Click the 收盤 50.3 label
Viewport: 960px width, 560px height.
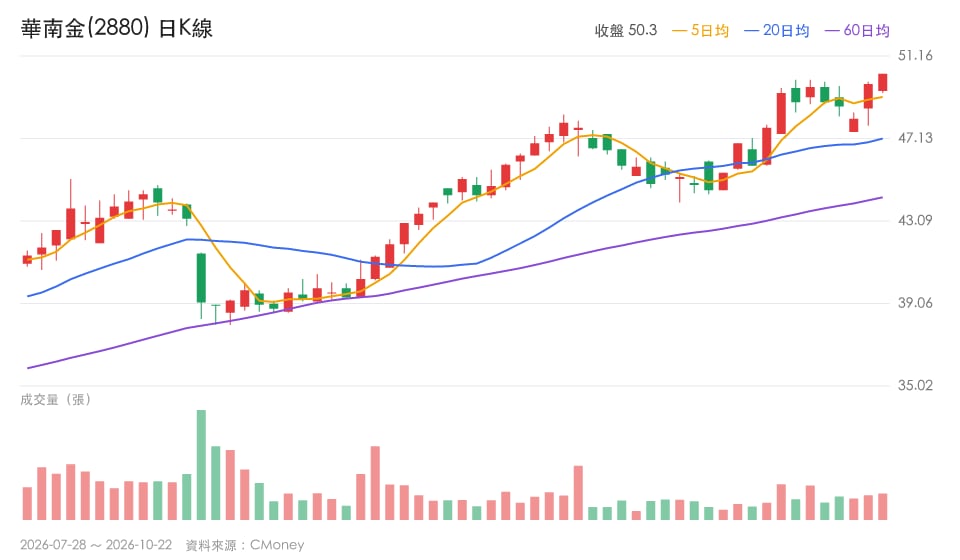coord(626,31)
